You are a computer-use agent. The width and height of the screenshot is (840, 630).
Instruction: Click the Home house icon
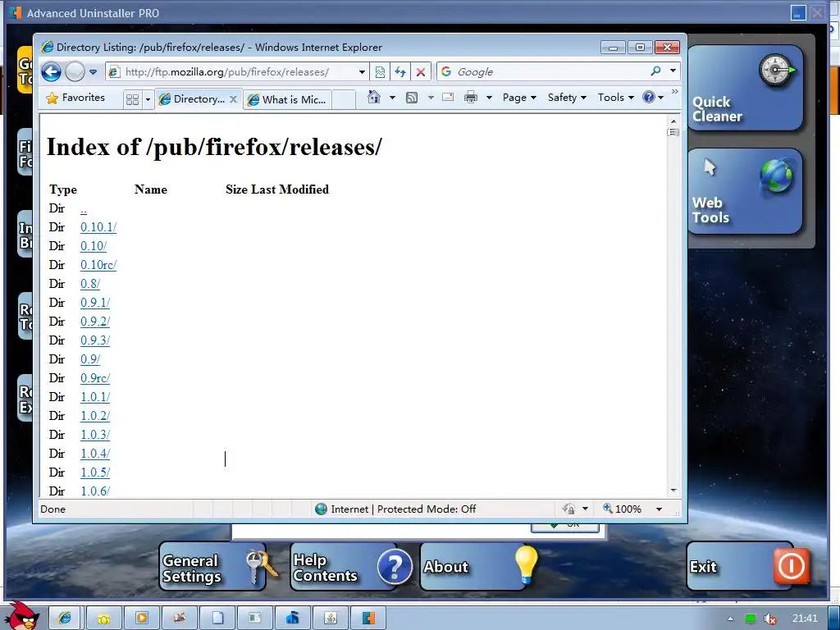[x=374, y=97]
